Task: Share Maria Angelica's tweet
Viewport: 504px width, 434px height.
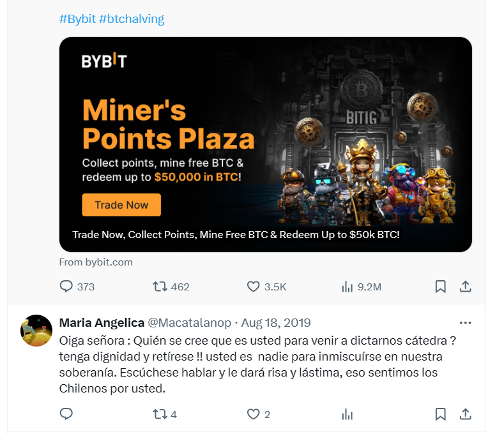Action: coord(465,414)
